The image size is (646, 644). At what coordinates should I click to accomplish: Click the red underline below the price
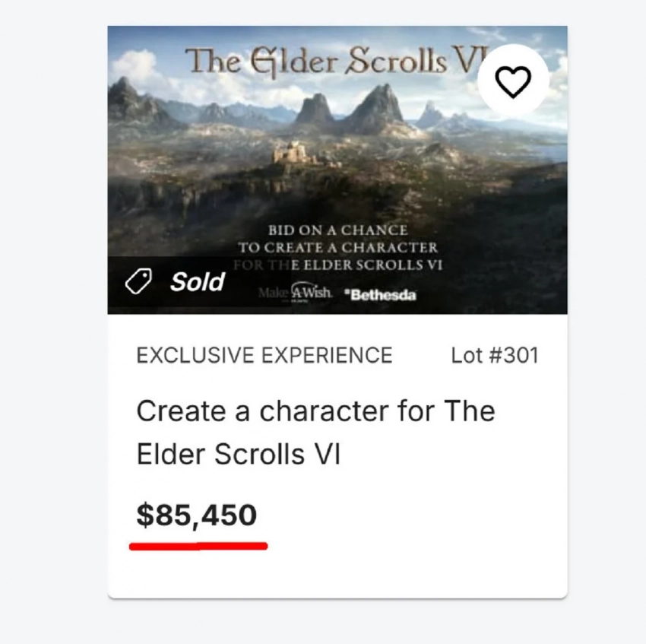click(198, 545)
